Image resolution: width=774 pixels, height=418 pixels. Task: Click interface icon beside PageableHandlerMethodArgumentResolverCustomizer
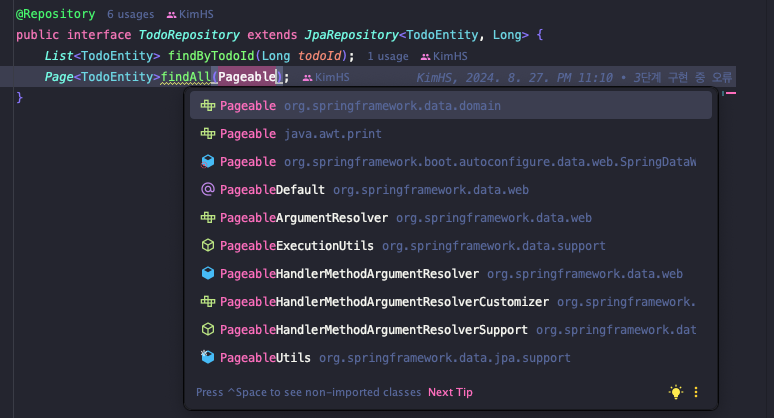coord(208,301)
